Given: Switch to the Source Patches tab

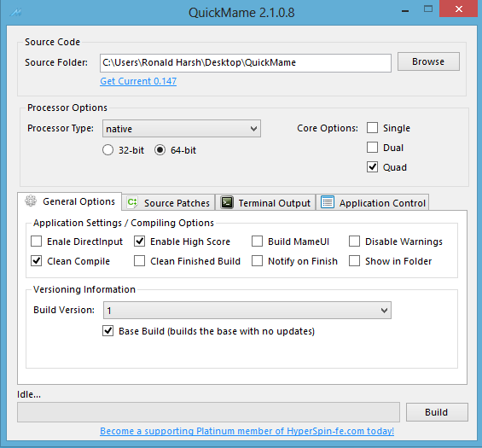Looking at the screenshot, I should pyautogui.click(x=168, y=202).
